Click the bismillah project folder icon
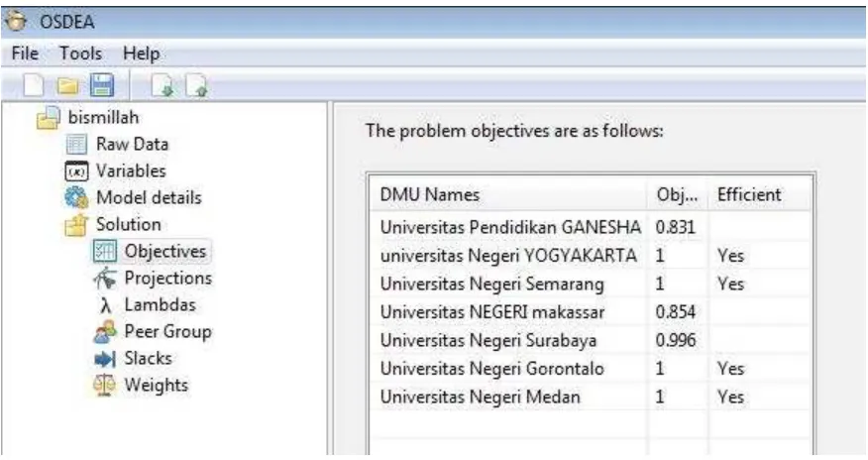Screen dimensions: 868x460 (49, 117)
